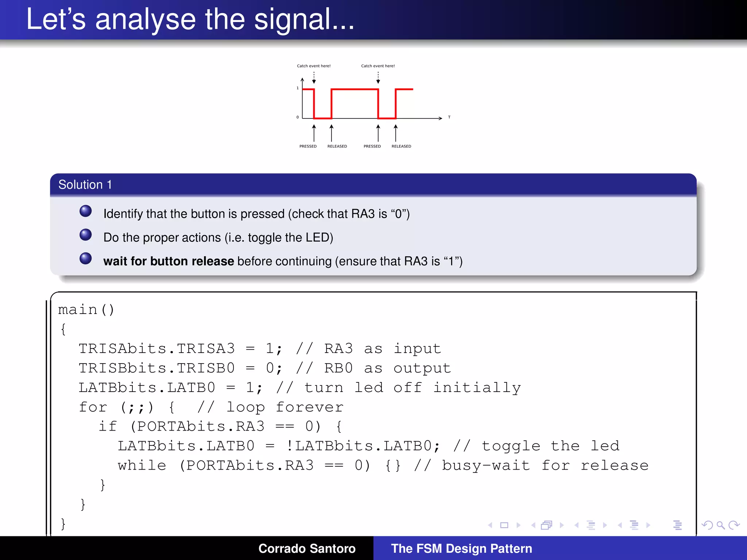This screenshot has height=560, width=747.
Task: Click the bullet 'Do the proper actions'
Action: tap(218, 237)
